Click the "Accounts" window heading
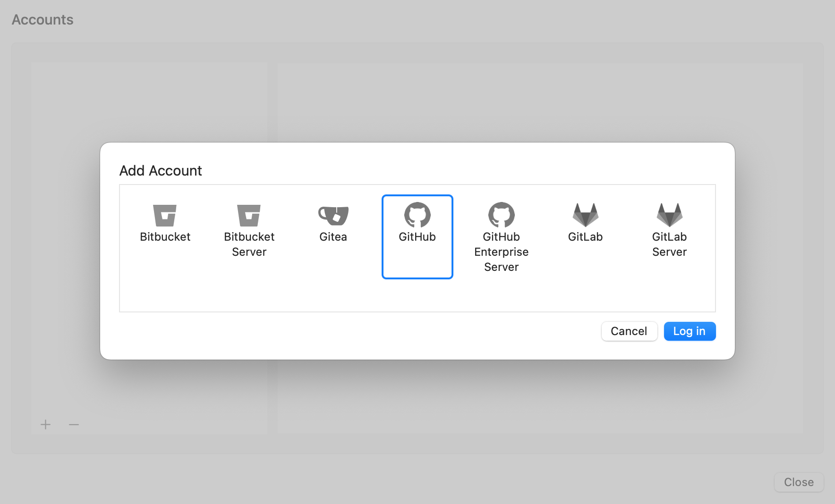This screenshot has width=835, height=504. click(x=43, y=20)
